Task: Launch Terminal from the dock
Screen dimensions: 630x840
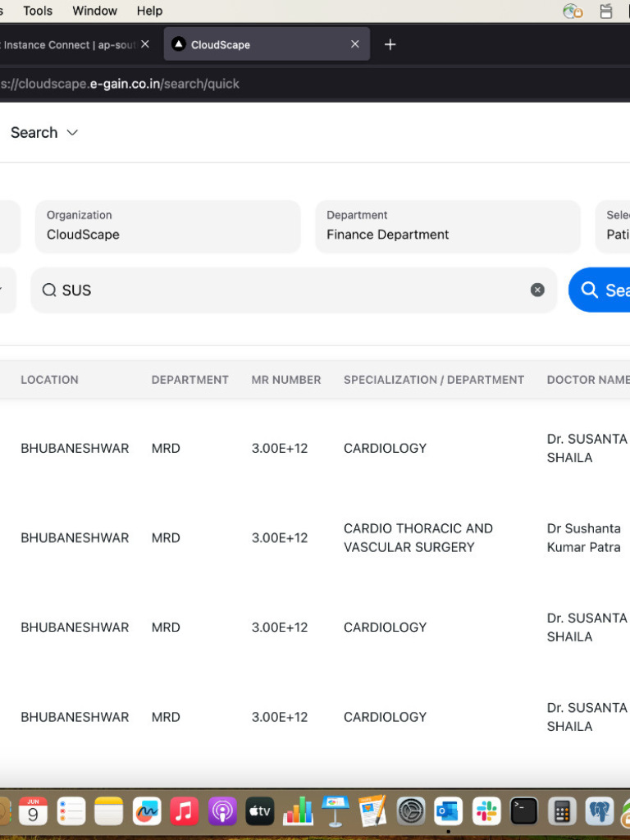Action: pos(524,811)
